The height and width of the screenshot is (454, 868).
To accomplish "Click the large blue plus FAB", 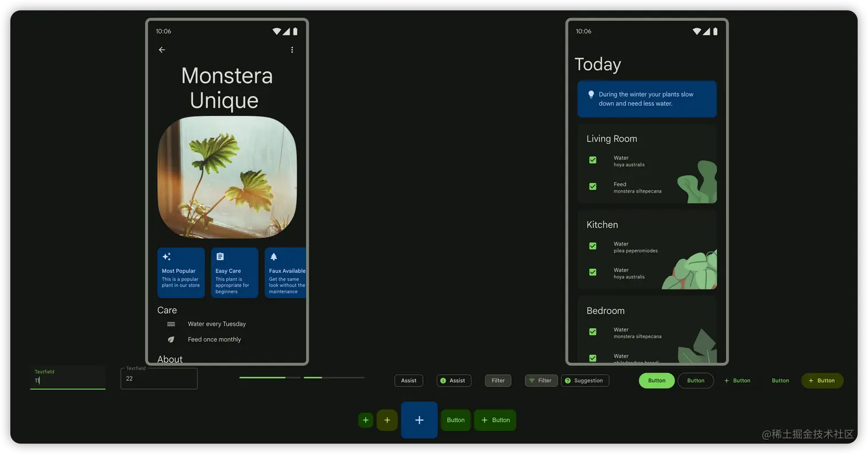I will tap(419, 420).
